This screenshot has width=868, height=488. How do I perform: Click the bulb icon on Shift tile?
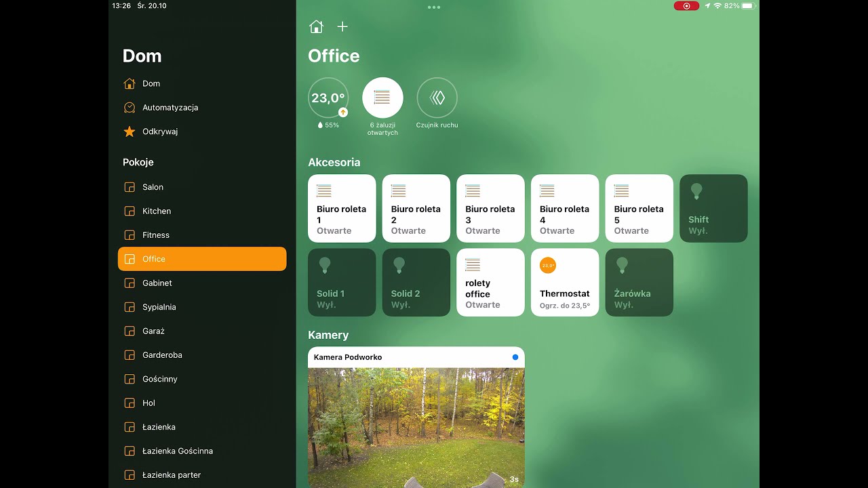click(696, 192)
